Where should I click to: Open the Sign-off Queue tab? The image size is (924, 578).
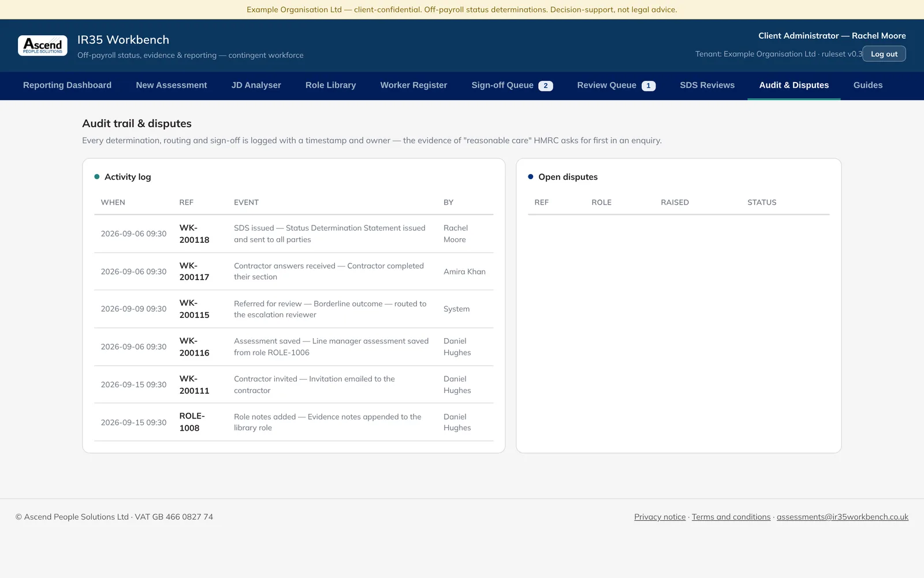pyautogui.click(x=512, y=86)
